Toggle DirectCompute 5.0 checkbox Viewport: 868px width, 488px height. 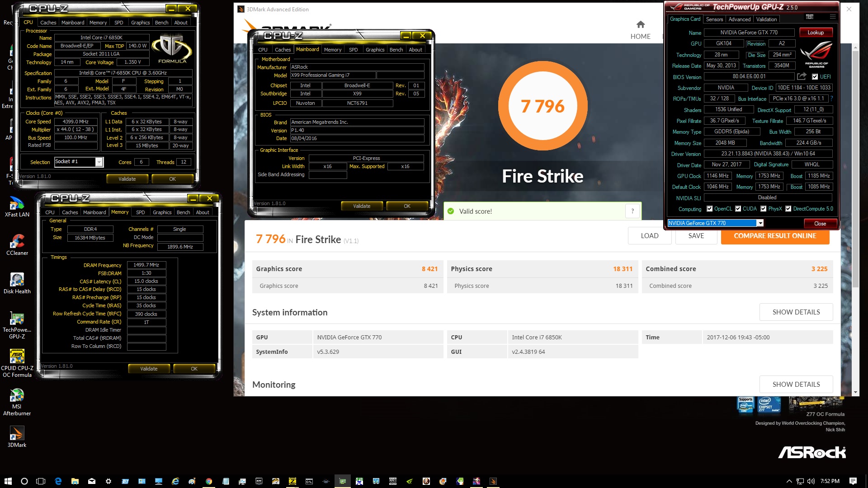(x=788, y=209)
